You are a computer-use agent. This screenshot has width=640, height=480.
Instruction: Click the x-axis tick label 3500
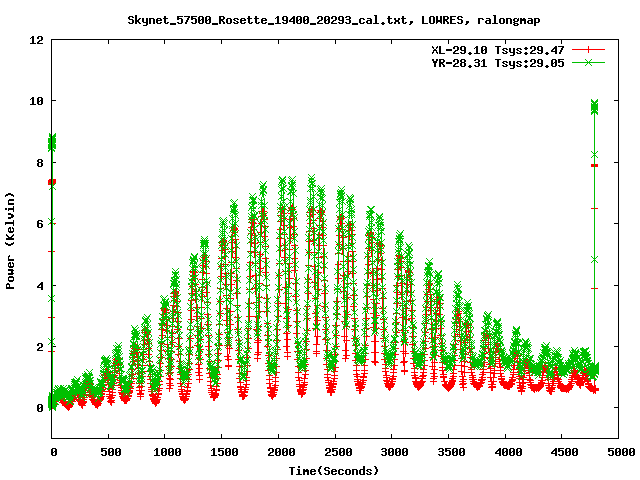point(451,452)
